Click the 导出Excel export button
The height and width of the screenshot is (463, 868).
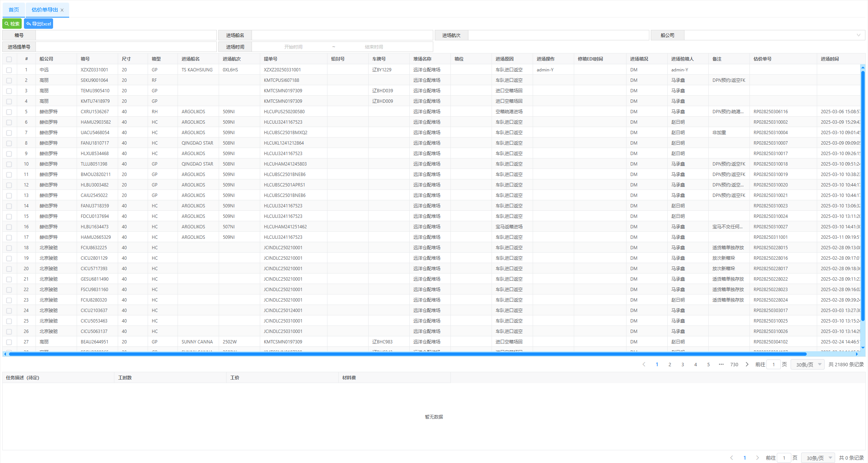point(39,24)
